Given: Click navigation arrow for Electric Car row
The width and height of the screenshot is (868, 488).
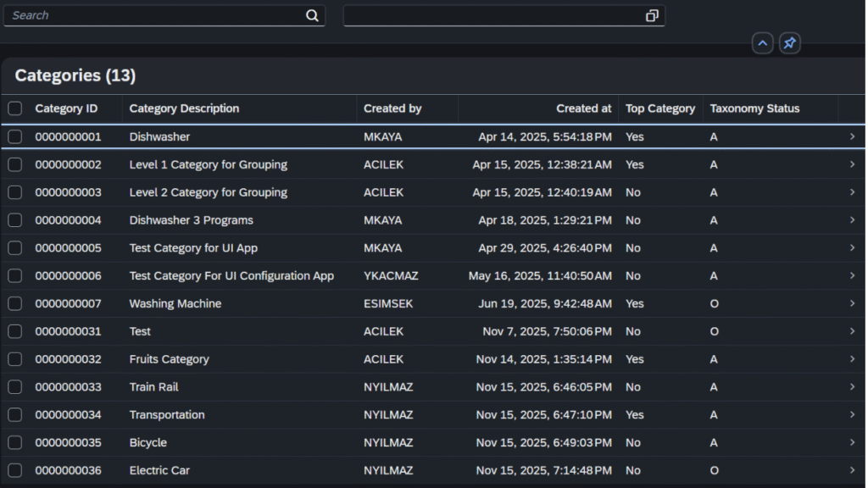Looking at the screenshot, I should [852, 470].
